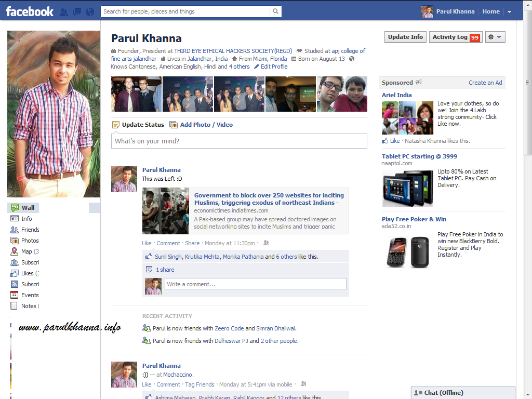Click audience icon after Monday at 11:30pm
Image resolution: width=532 pixels, height=399 pixels.
pyautogui.click(x=266, y=243)
